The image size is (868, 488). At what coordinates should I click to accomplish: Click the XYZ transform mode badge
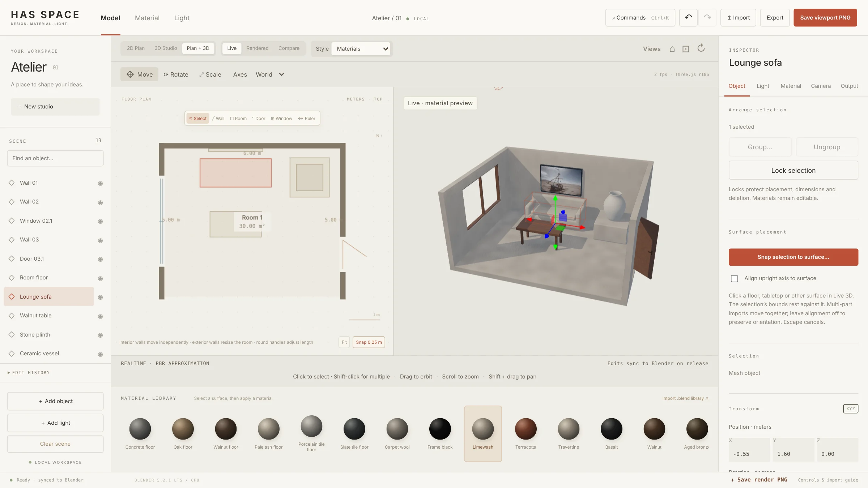(851, 409)
